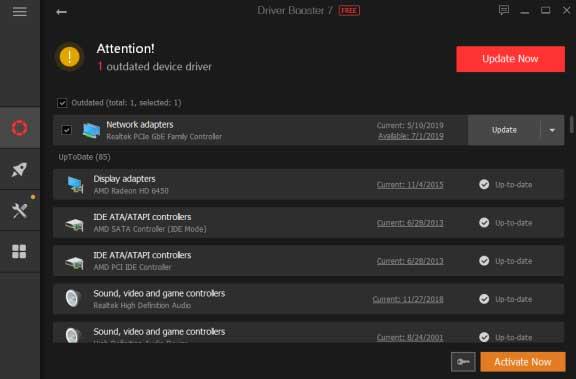Screen dimensions: 576x379
Task: Click the last sound controller speaker icon
Action: pos(72,335)
